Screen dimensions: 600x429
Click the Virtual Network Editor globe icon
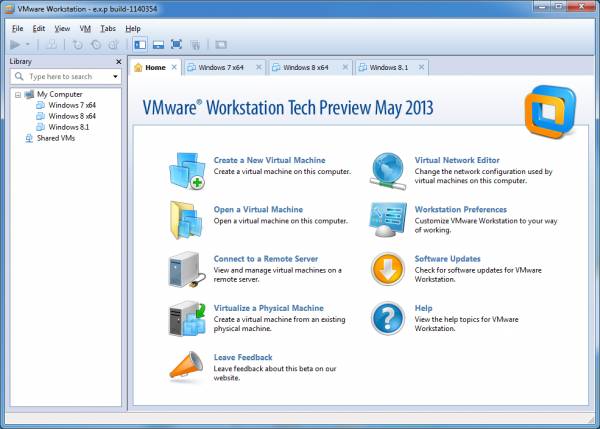click(388, 171)
